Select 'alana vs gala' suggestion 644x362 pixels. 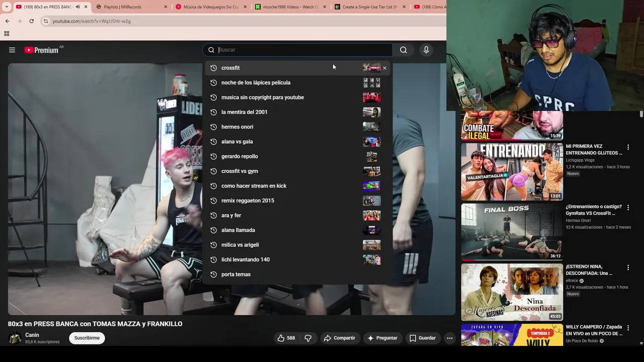tap(297, 141)
